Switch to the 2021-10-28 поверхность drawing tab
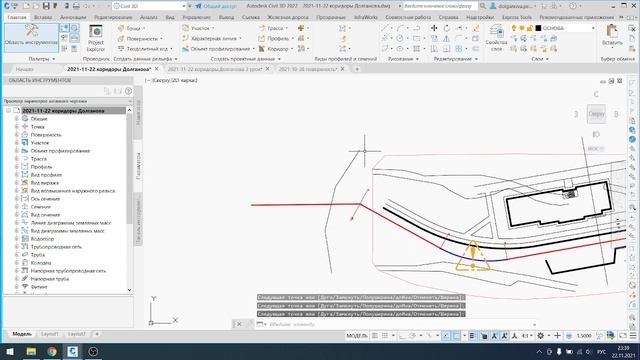 click(x=308, y=69)
